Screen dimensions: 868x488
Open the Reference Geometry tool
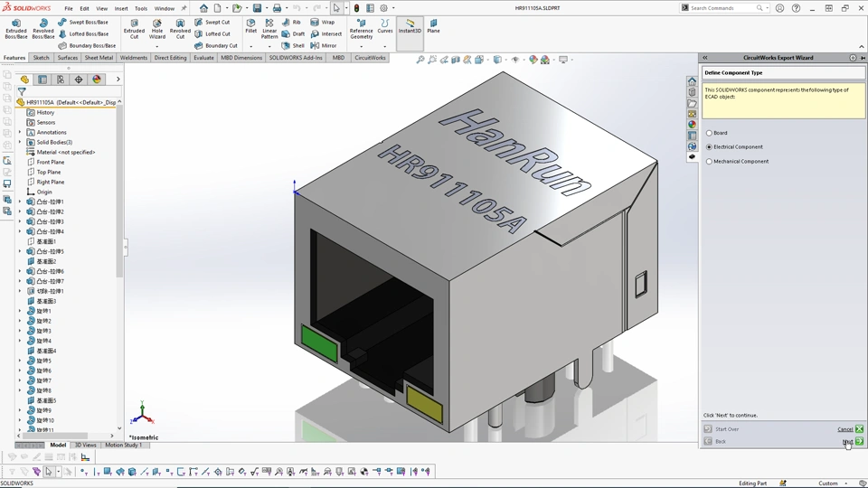tap(361, 29)
